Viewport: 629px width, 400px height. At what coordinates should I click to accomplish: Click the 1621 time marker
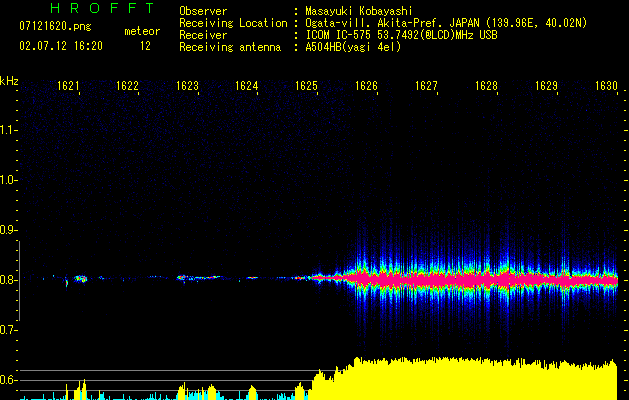coord(68,86)
